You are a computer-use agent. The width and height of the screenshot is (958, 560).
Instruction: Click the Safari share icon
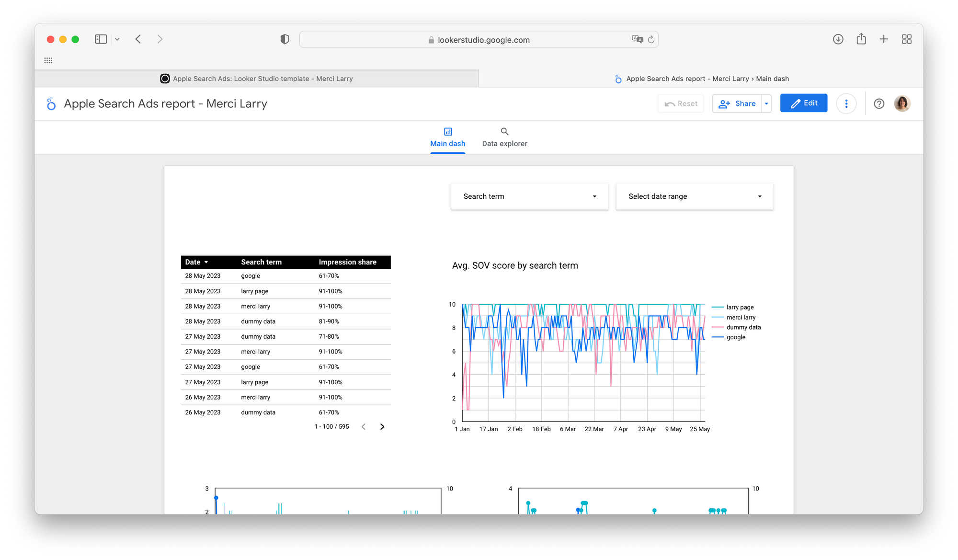pyautogui.click(x=861, y=39)
